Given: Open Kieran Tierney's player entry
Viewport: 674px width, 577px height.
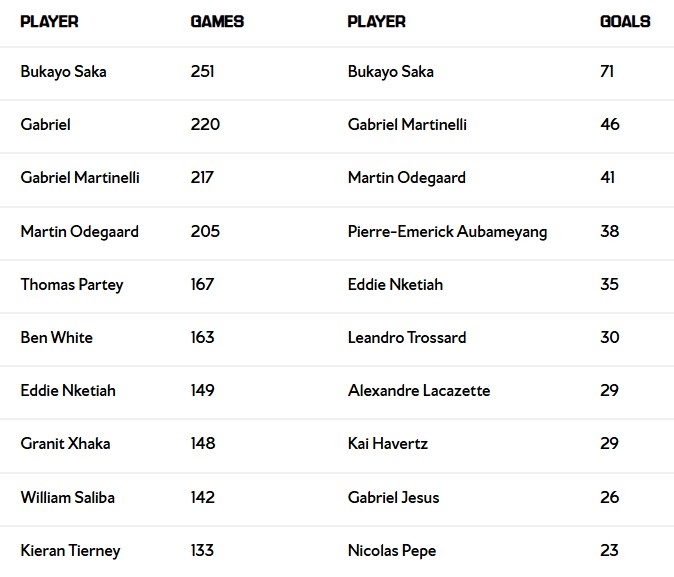Looking at the screenshot, I should [x=70, y=550].
